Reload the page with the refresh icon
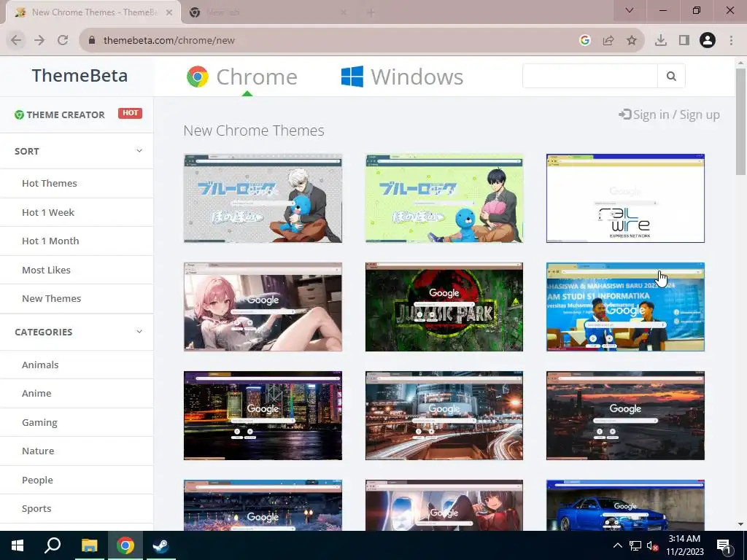This screenshot has height=560, width=747. tap(63, 40)
